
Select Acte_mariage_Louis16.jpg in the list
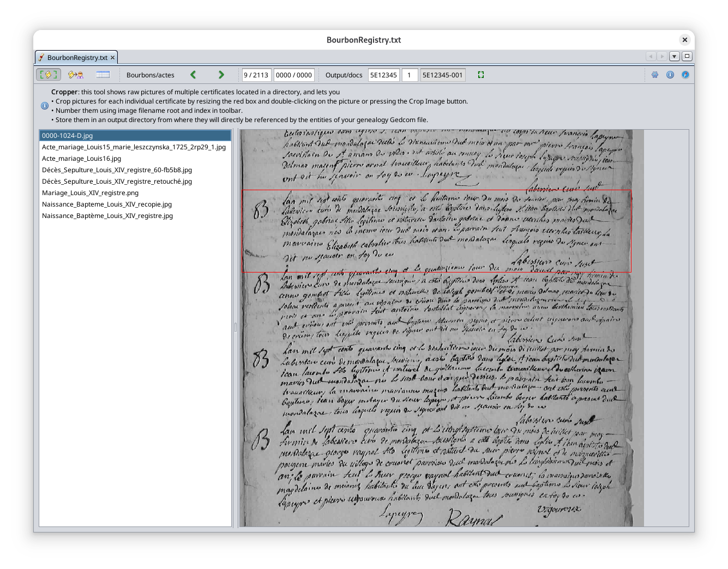point(135,159)
